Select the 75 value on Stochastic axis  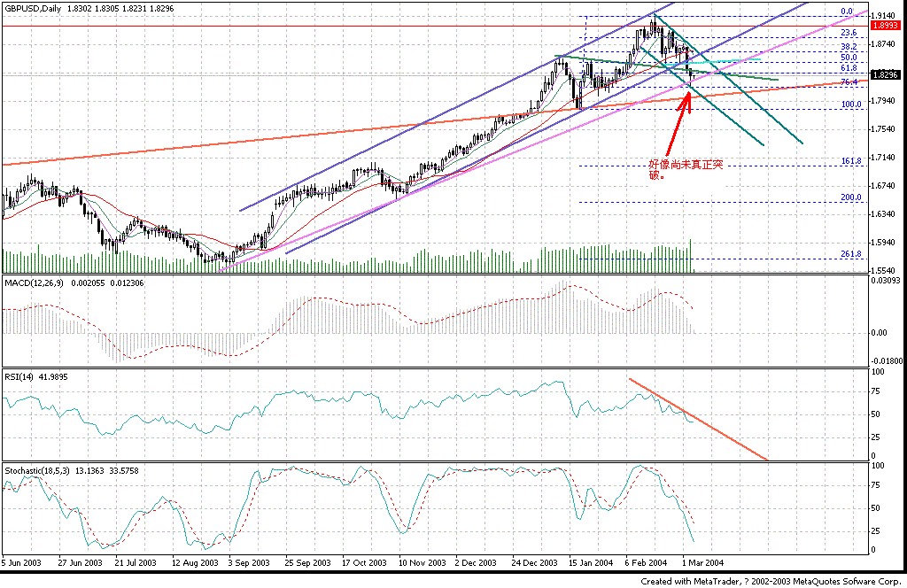click(x=876, y=485)
